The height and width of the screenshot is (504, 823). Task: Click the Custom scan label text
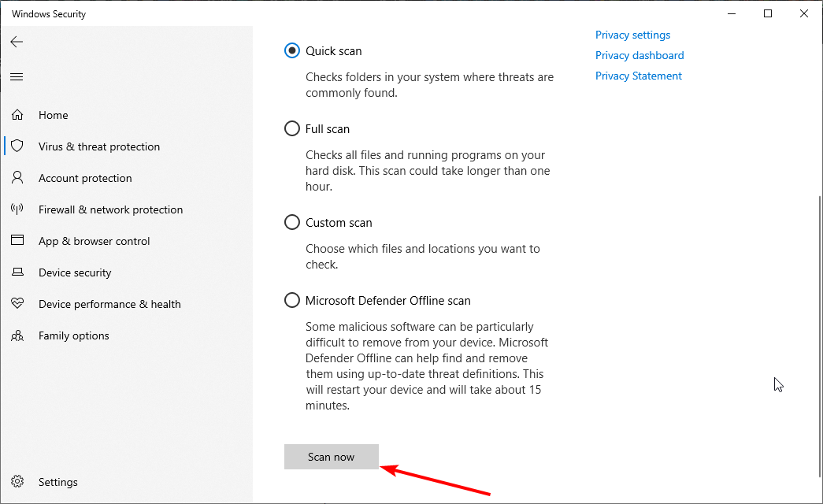tap(339, 223)
